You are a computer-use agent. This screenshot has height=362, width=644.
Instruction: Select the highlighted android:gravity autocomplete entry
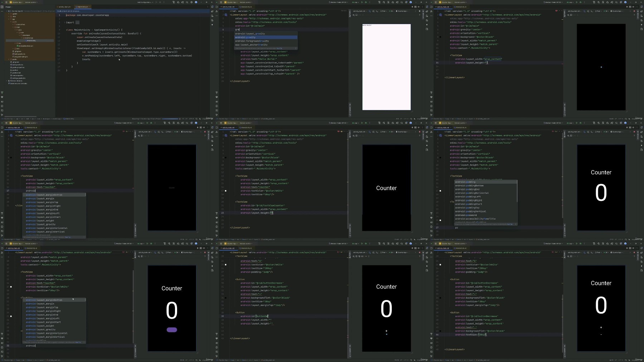(x=266, y=37)
